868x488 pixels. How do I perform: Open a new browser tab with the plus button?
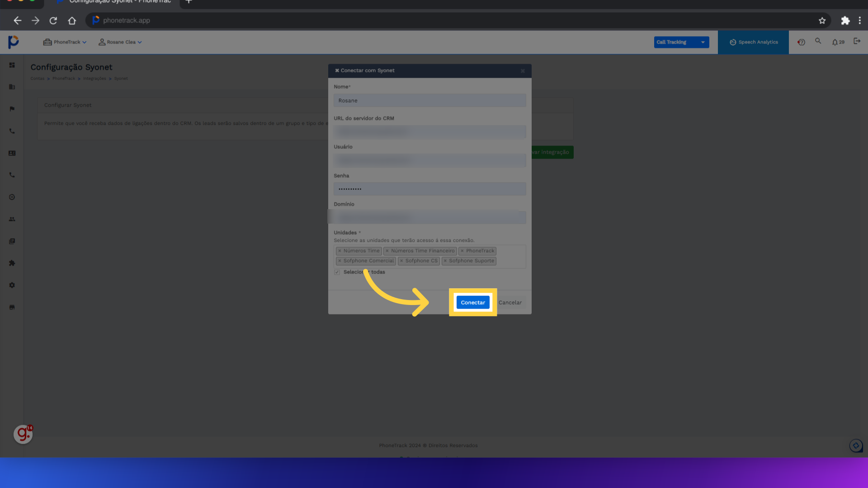pyautogui.click(x=189, y=2)
